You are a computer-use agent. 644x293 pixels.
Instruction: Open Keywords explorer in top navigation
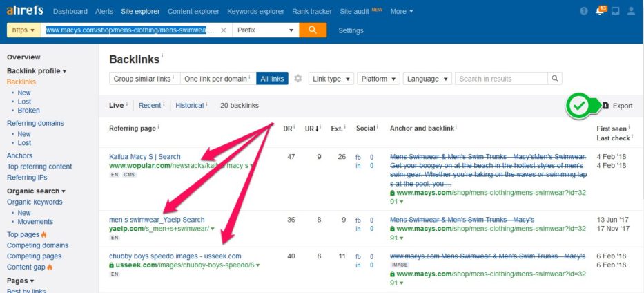(x=255, y=12)
